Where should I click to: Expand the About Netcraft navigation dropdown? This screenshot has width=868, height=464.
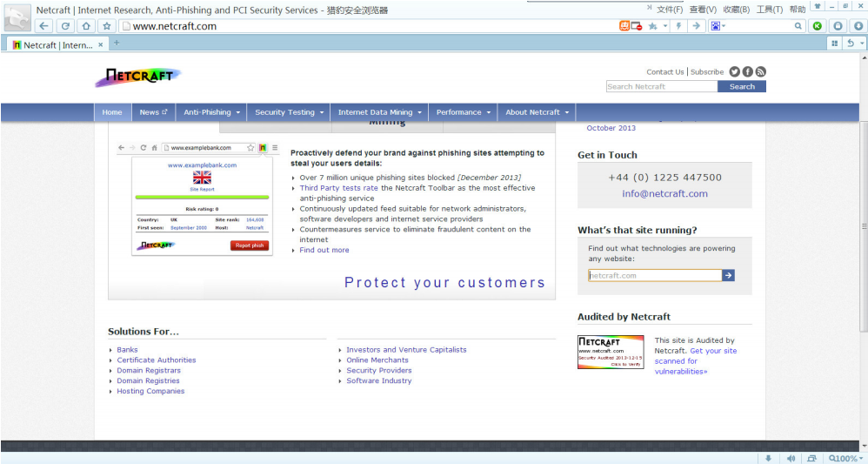537,112
